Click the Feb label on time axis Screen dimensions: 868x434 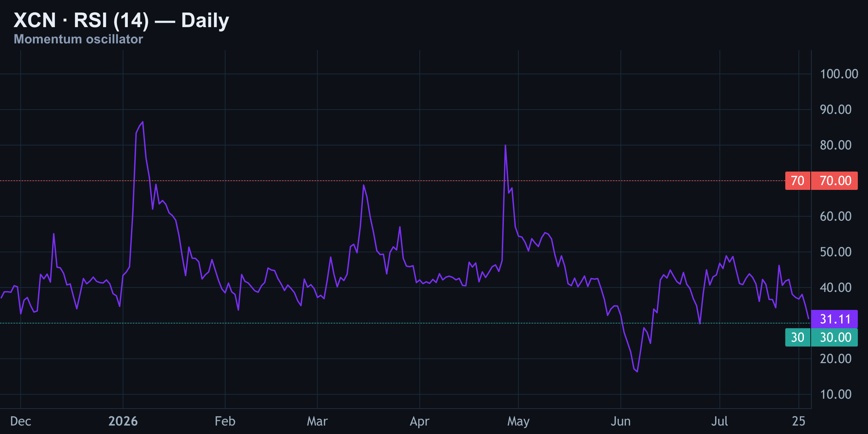(225, 421)
